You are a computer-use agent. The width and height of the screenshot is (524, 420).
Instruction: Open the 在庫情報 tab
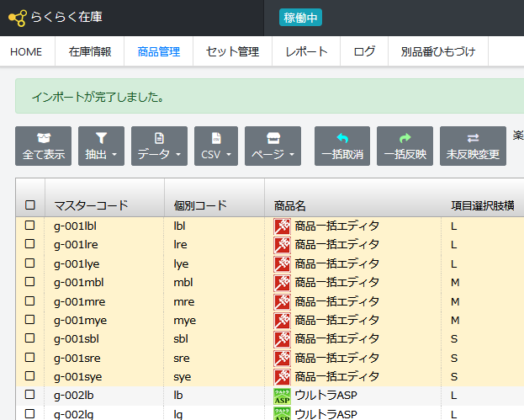tap(90, 51)
